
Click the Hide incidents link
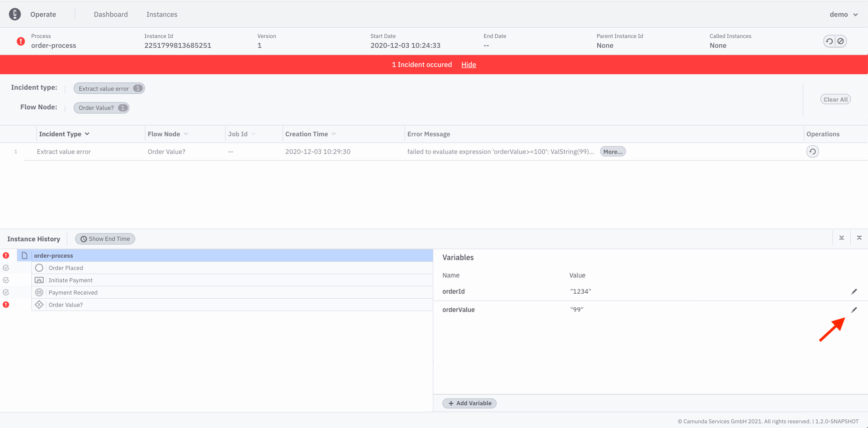pyautogui.click(x=468, y=65)
